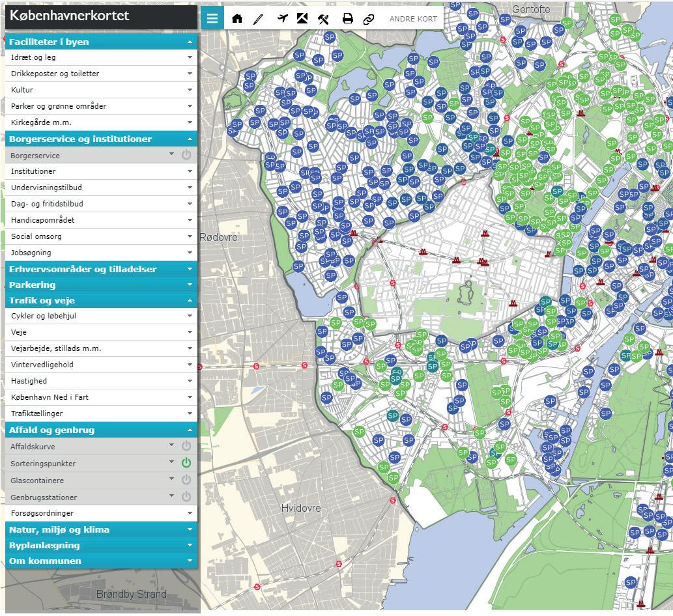This screenshot has height=616, width=673.
Task: Click the Brøndby Strand map label
Action: click(132, 594)
